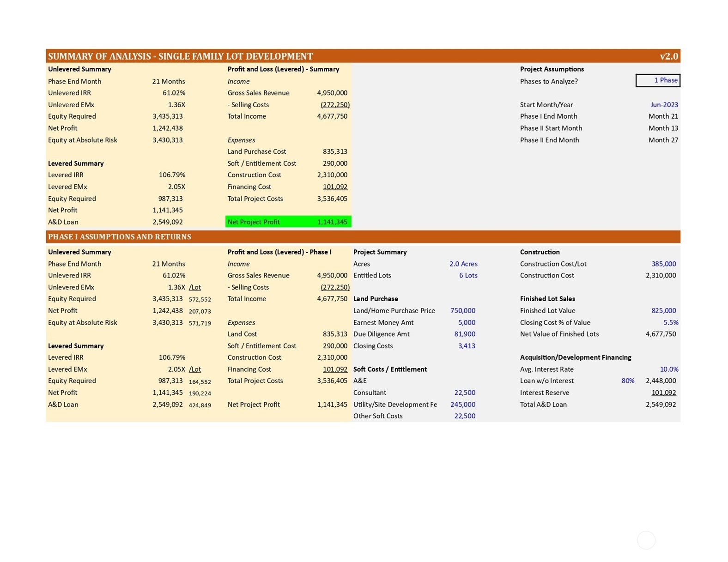Click the 'Project Summary' heading
This screenshot has height=562, width=728.
coord(380,252)
